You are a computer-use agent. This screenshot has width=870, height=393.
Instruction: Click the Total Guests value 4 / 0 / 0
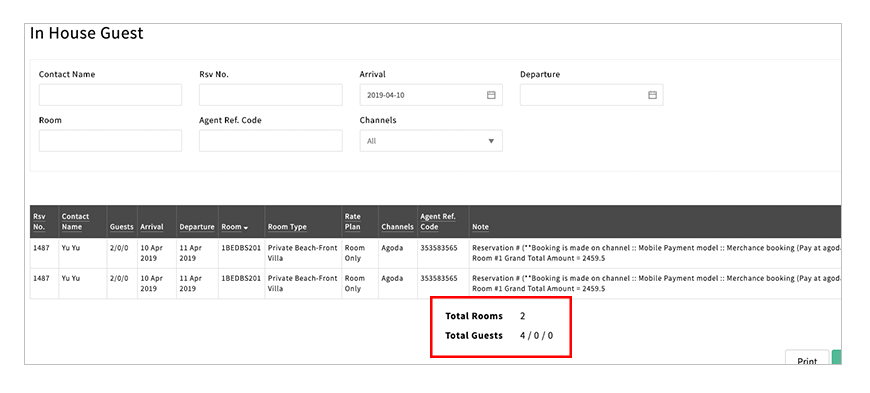(x=537, y=336)
